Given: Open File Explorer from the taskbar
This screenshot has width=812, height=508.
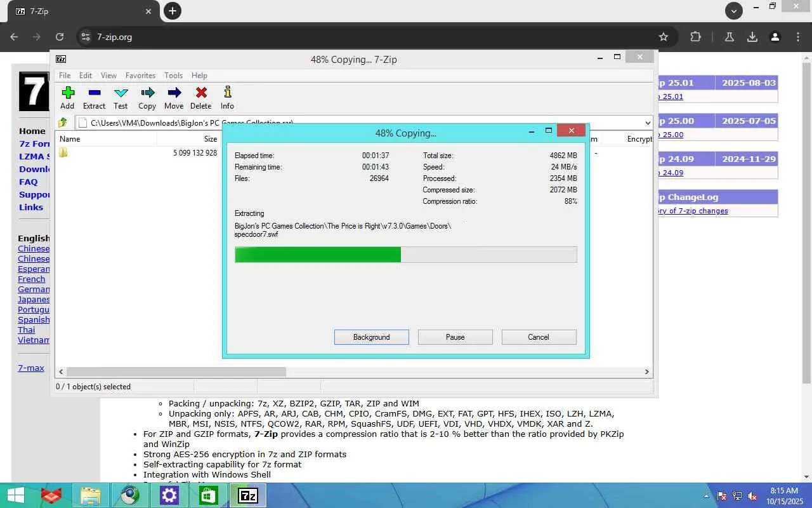Looking at the screenshot, I should click(x=91, y=495).
